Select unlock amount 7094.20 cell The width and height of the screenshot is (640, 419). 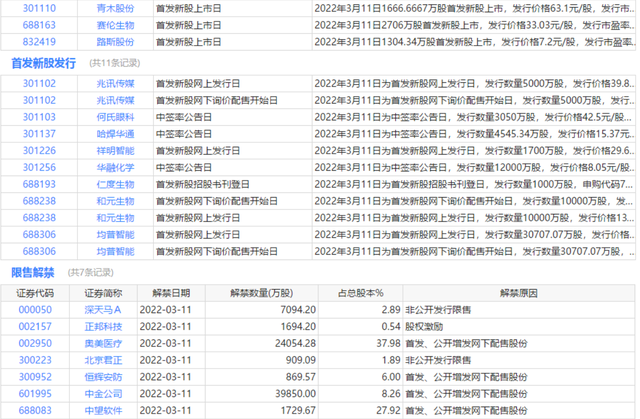[x=262, y=310]
